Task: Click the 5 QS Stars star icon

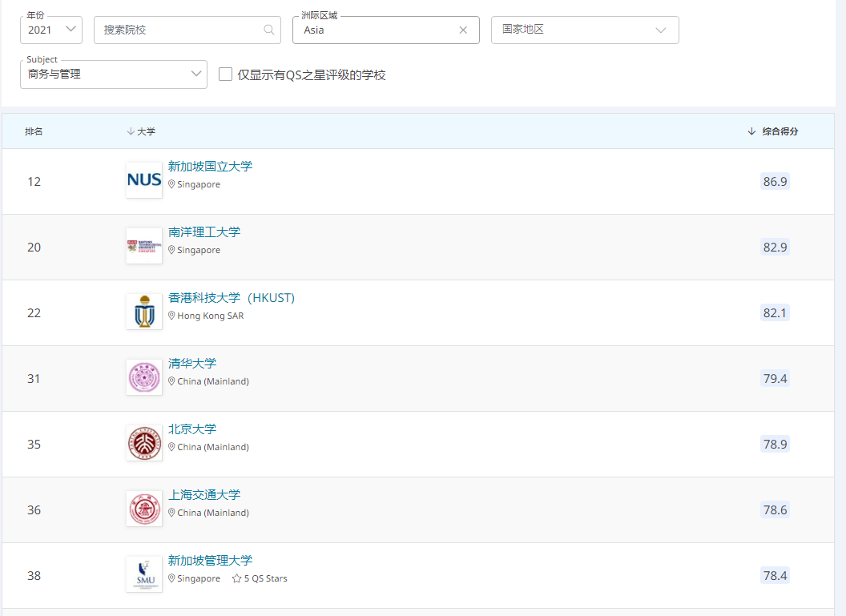Action: [236, 578]
